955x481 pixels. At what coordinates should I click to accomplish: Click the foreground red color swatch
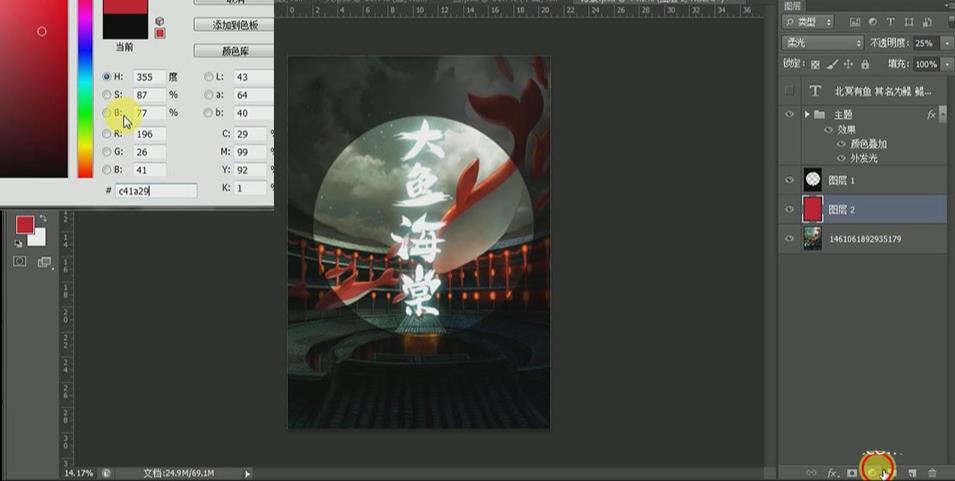pos(25,225)
